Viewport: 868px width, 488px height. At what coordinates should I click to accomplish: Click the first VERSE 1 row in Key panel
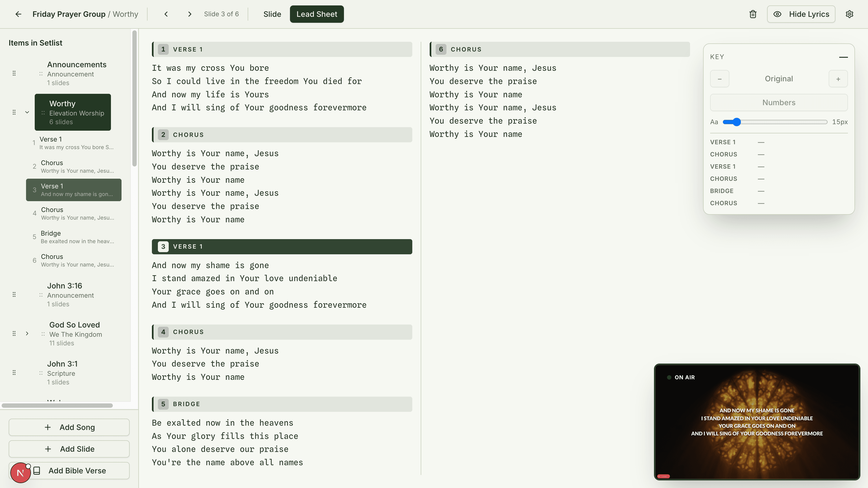[779, 142]
